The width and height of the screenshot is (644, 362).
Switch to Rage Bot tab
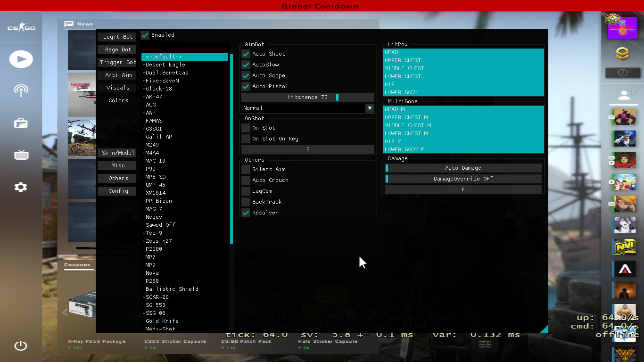(x=117, y=49)
